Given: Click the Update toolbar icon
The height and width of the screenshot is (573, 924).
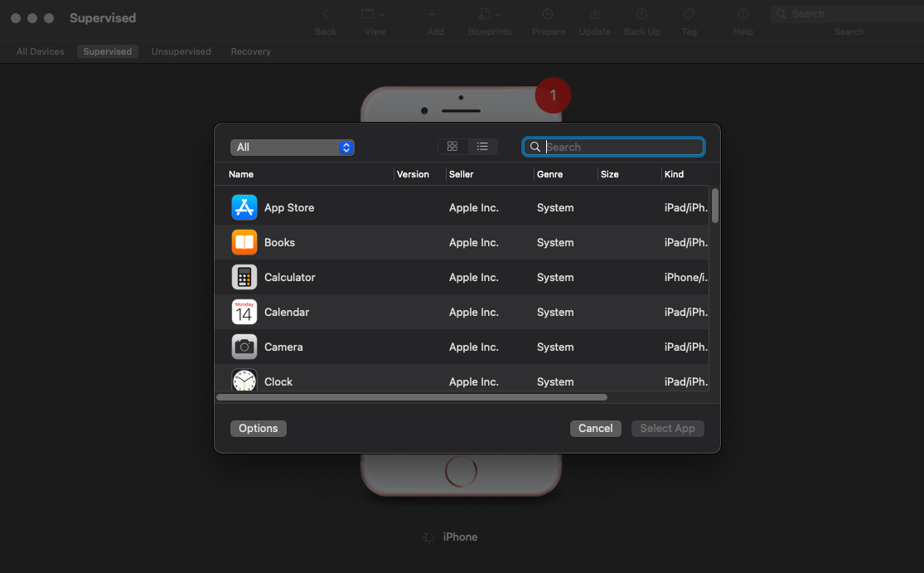Looking at the screenshot, I should point(594,14).
